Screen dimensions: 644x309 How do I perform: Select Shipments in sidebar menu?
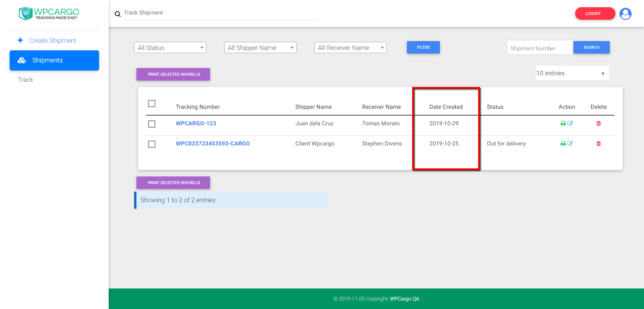[54, 60]
